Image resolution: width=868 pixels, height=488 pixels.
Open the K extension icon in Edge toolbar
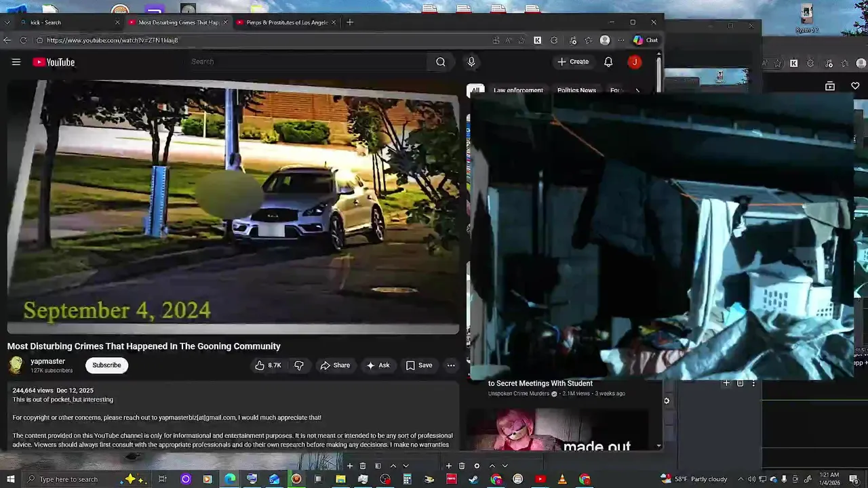pyautogui.click(x=538, y=40)
